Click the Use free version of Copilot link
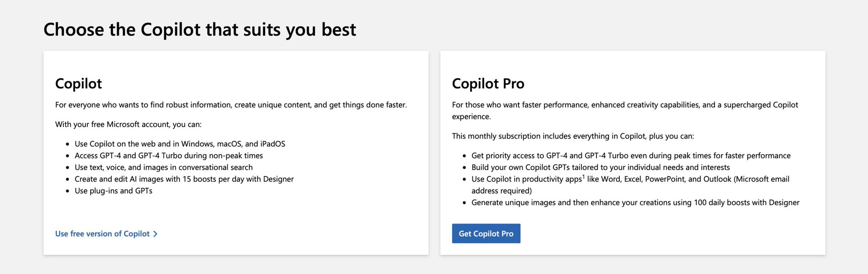 click(x=102, y=234)
